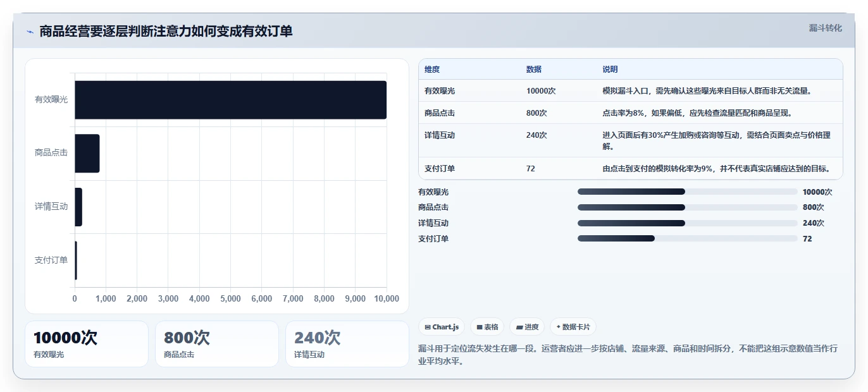Image resolution: width=868 pixels, height=392 pixels.
Task: Click the 800次 value in the table
Action: 537,113
